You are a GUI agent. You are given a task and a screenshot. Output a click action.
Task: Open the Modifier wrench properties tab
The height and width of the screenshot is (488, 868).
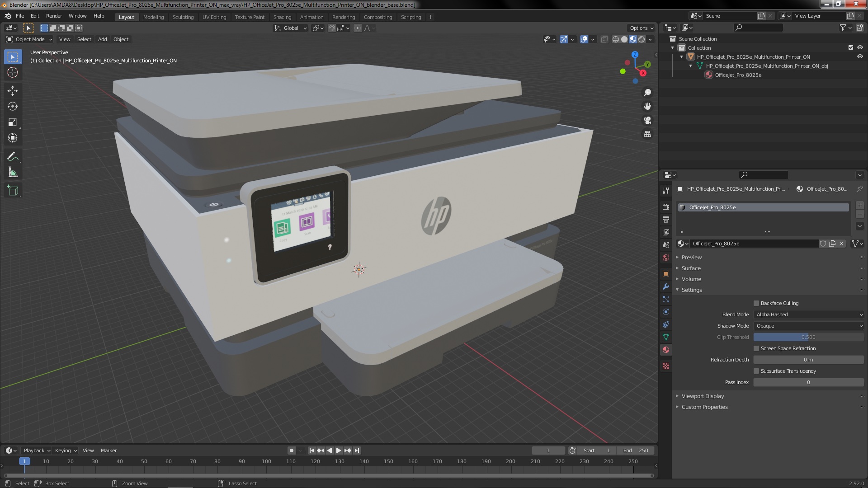[665, 286]
